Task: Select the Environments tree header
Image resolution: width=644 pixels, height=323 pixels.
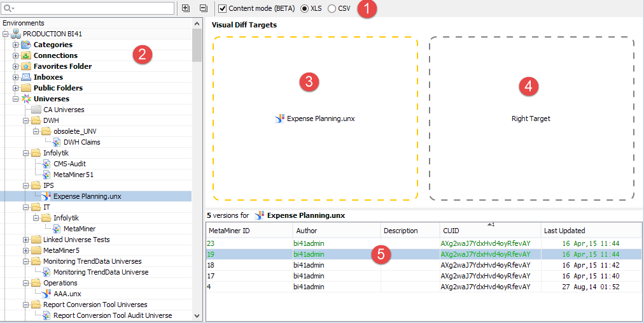Action: click(x=24, y=23)
